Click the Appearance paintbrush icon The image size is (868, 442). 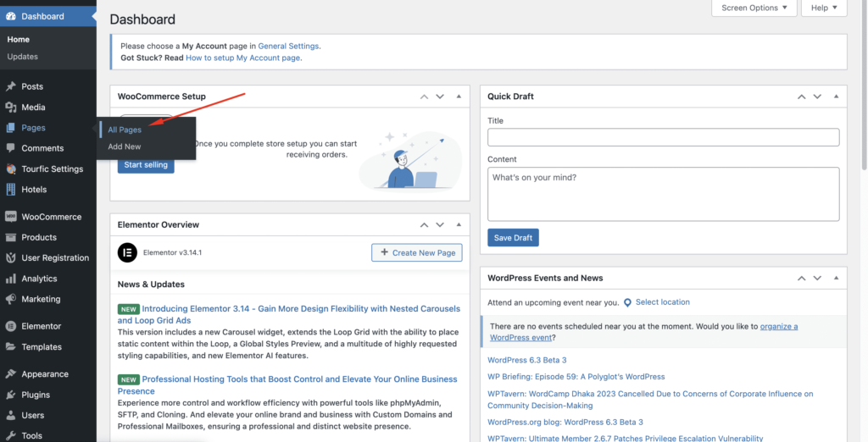tap(10, 374)
